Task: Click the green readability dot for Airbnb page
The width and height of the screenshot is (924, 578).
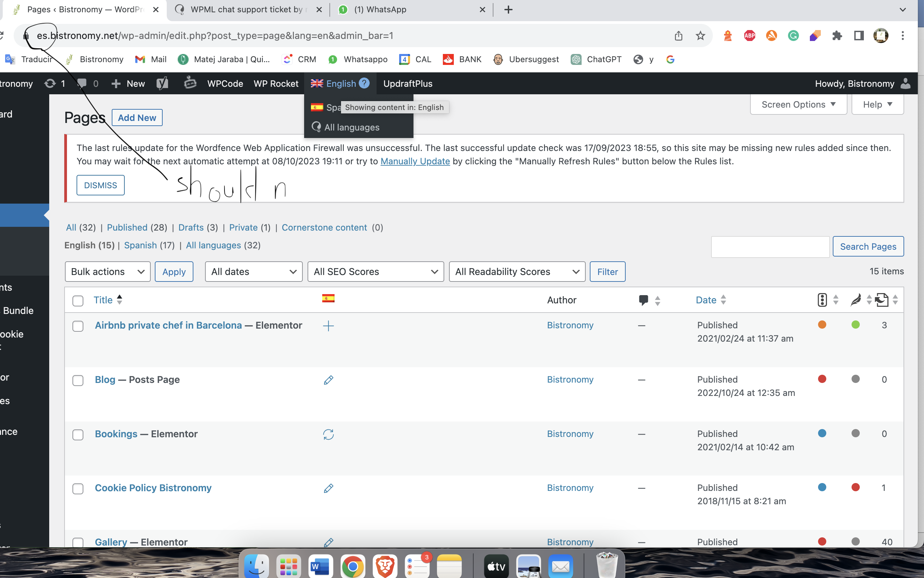Action: [x=856, y=325]
